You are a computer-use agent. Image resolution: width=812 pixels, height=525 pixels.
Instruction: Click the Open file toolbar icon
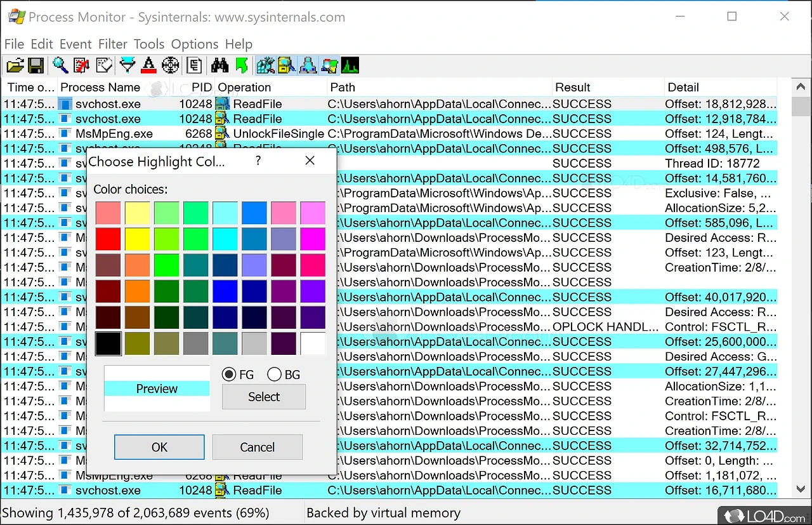click(x=15, y=65)
